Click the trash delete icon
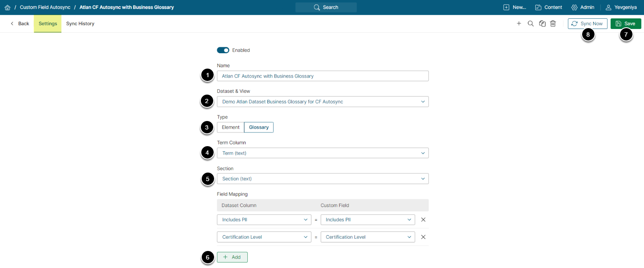Screen dimensions: 644x268 tap(553, 24)
